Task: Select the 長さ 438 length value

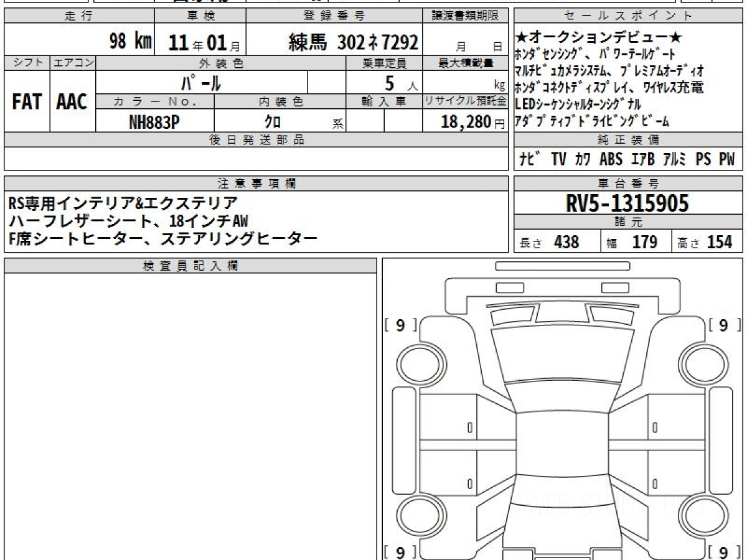Action: click(550, 242)
